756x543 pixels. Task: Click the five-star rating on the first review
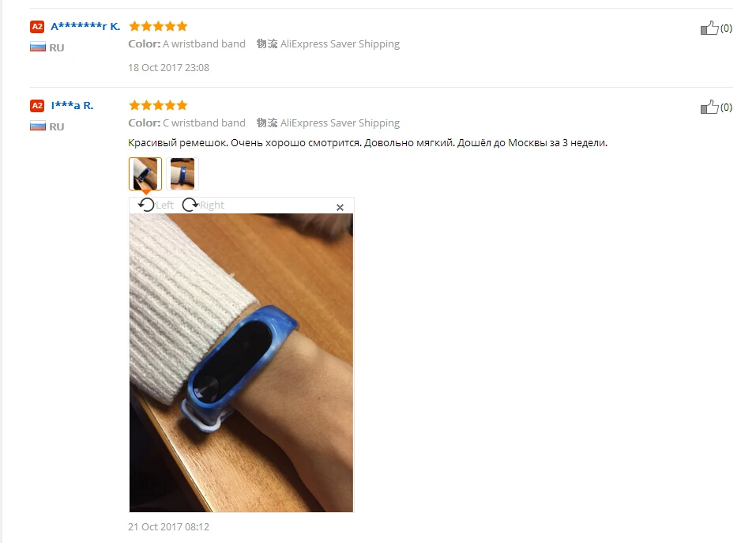point(158,26)
